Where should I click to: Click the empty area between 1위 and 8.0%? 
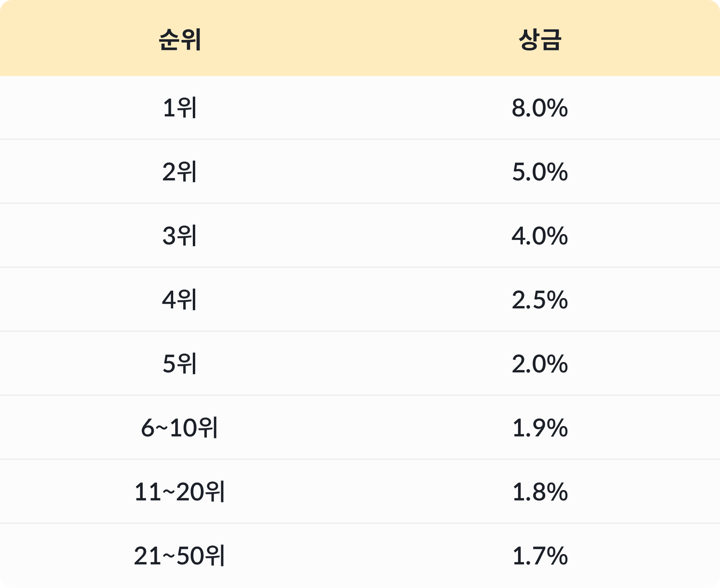pyautogui.click(x=354, y=108)
